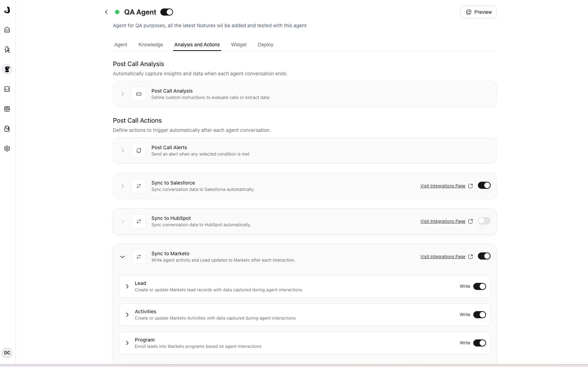Expand the Program row chevron

[x=127, y=343]
